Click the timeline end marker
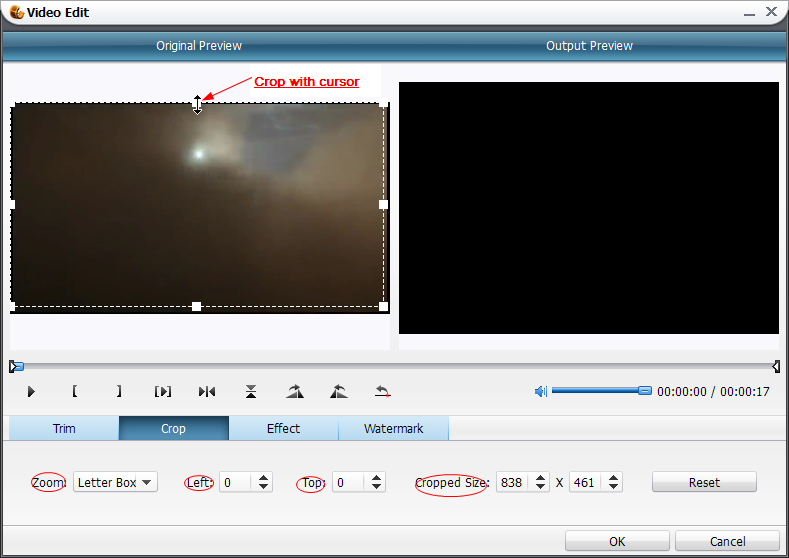 tap(776, 366)
